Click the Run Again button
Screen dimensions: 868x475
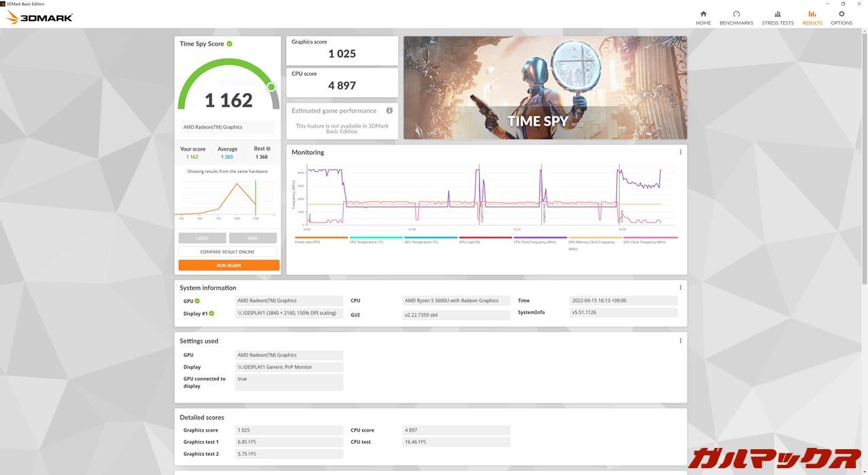(229, 265)
